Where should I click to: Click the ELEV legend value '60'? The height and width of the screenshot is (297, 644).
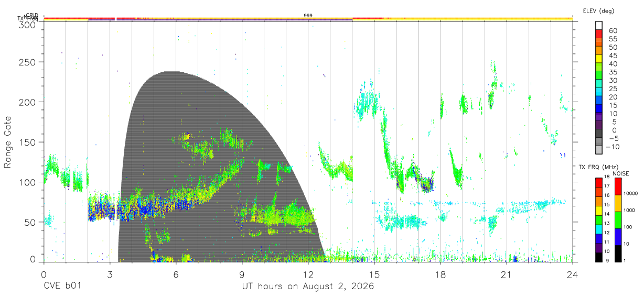pos(612,30)
